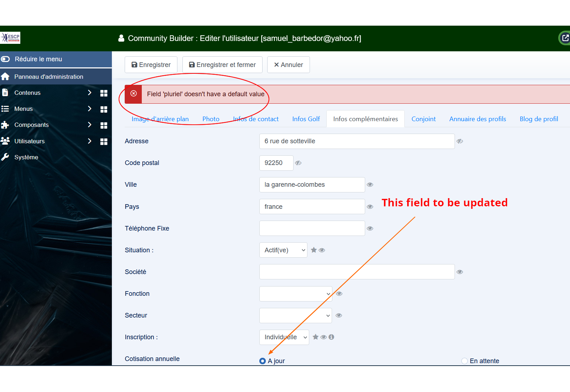Viewport: 570px width, 392px height.
Task: Open the Blog de profil tab
Action: coord(539,119)
